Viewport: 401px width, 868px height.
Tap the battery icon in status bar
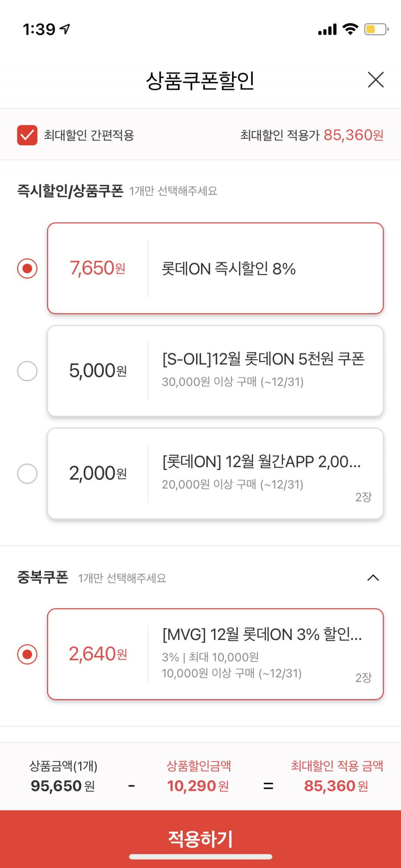pos(376,29)
